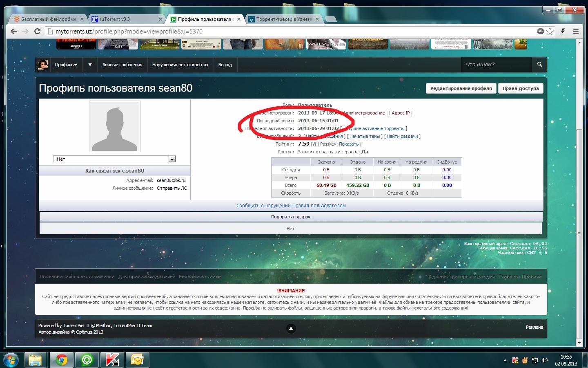Viewport: 588px width, 368px height.
Task: Type in the Что ищем? search field
Action: pyautogui.click(x=496, y=65)
